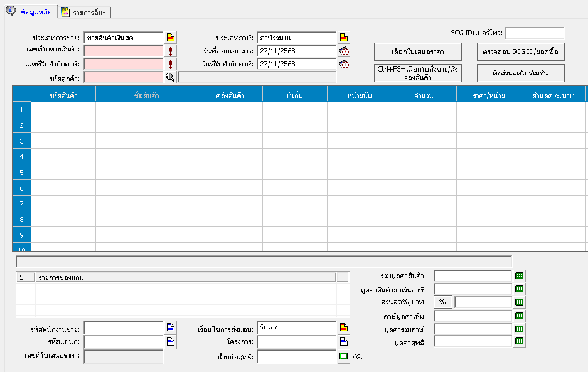Click the เลือกใบเสนอราคา button
The width and height of the screenshot is (588, 372).
tap(417, 51)
